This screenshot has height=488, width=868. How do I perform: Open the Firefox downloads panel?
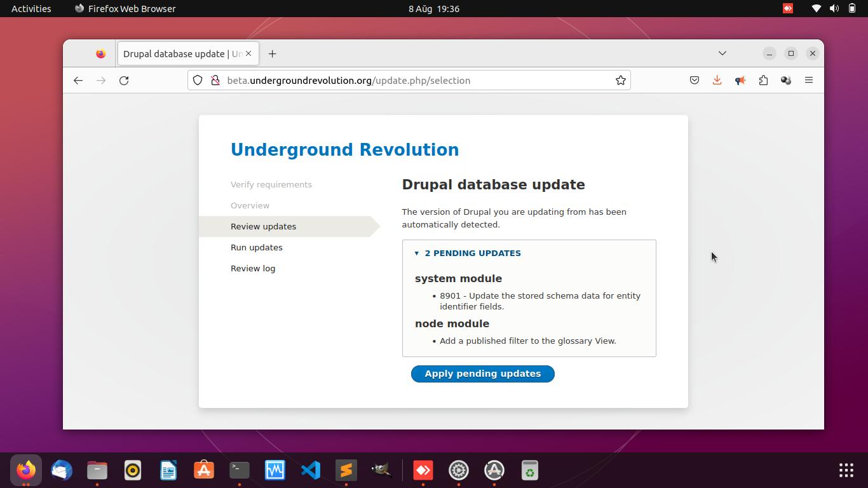click(x=717, y=80)
